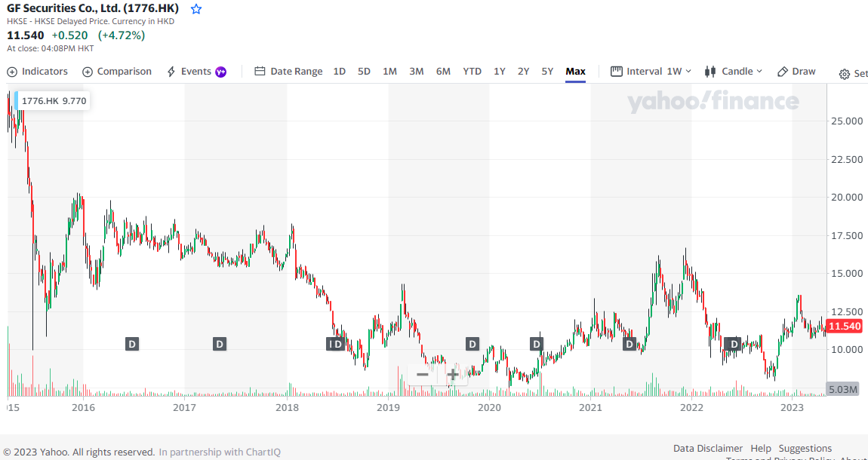Viewport: 868px width, 460px height.
Task: Click the interval ruler icon
Action: point(616,72)
